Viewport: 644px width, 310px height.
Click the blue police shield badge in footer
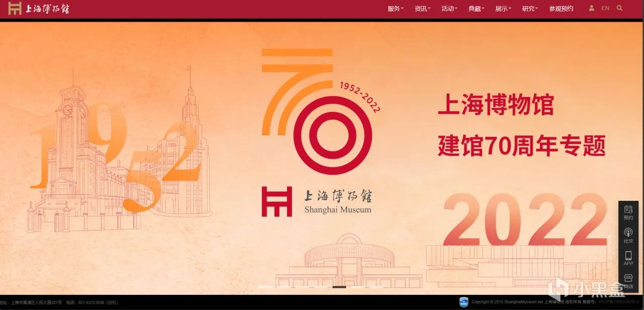point(464,302)
